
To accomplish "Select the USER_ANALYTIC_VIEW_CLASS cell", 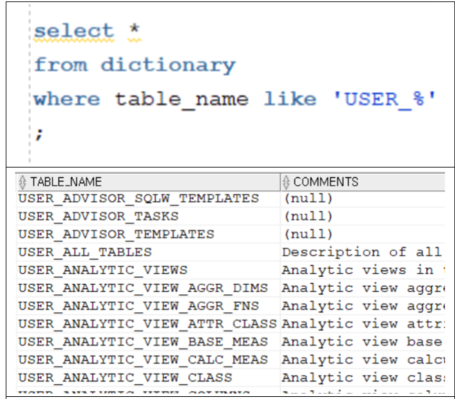I will point(148,378).
